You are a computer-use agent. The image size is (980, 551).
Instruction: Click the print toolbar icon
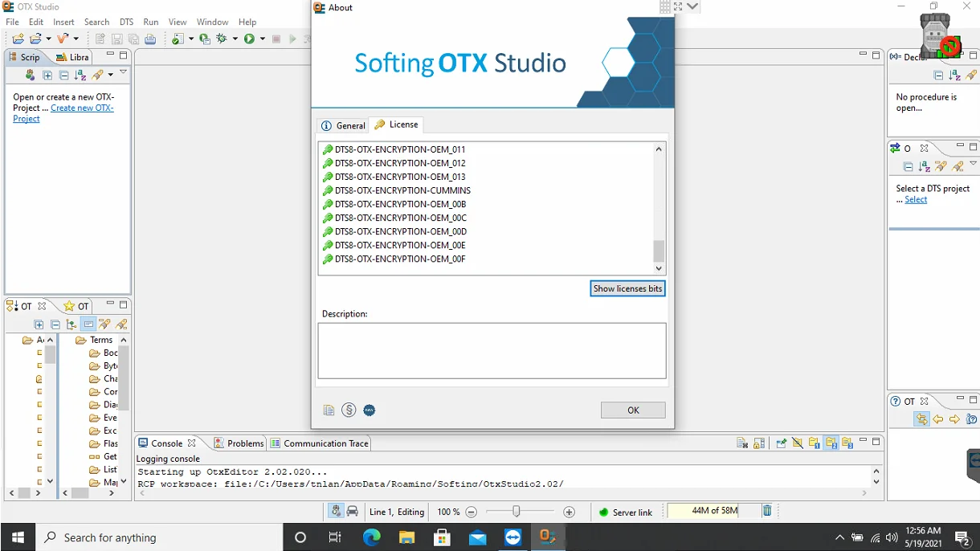click(x=150, y=39)
